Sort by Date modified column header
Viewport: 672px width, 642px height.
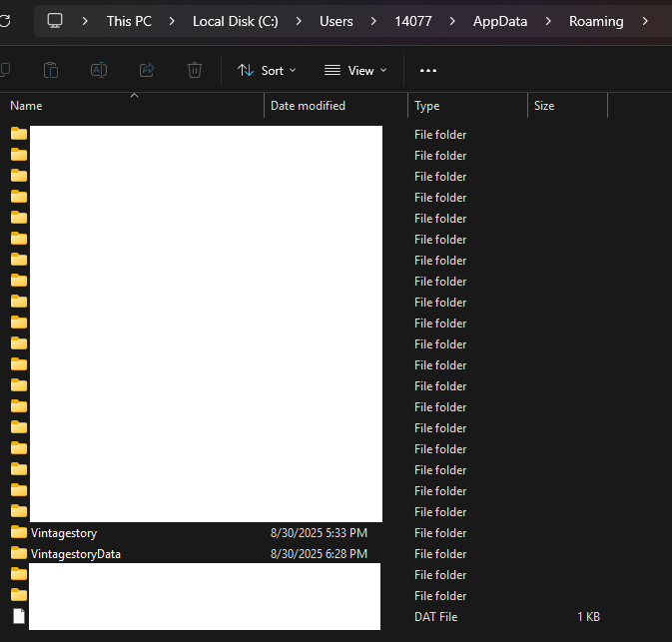click(308, 106)
